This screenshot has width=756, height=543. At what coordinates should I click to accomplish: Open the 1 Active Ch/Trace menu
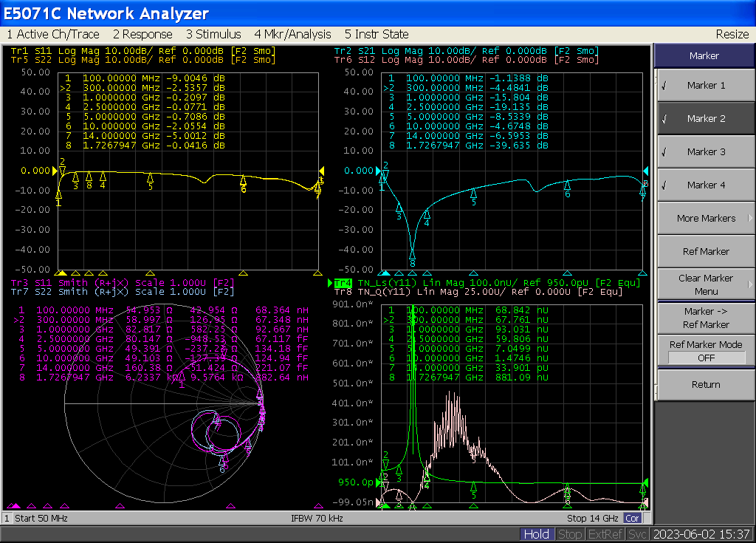[x=53, y=34]
